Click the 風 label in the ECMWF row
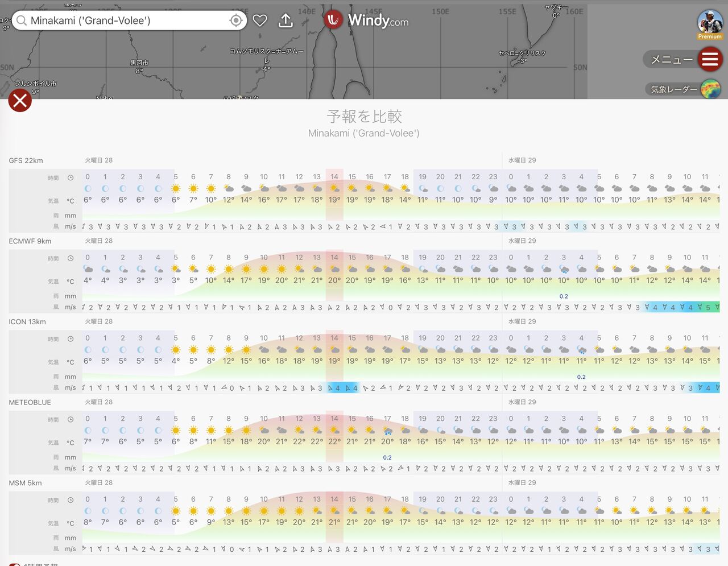The width and height of the screenshot is (728, 566). 56,307
